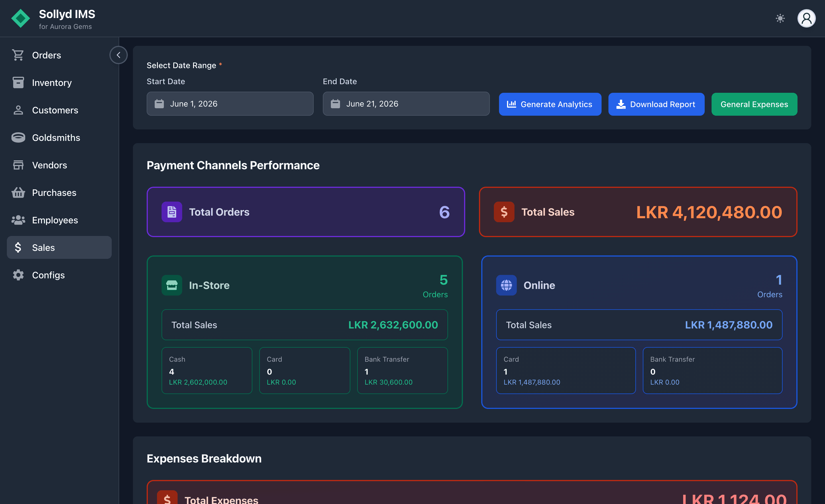Go to Inventory in the sidebar

(52, 83)
